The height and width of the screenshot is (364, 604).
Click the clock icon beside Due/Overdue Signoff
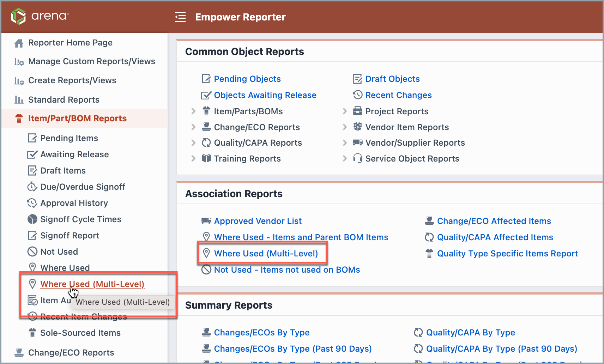tap(32, 187)
